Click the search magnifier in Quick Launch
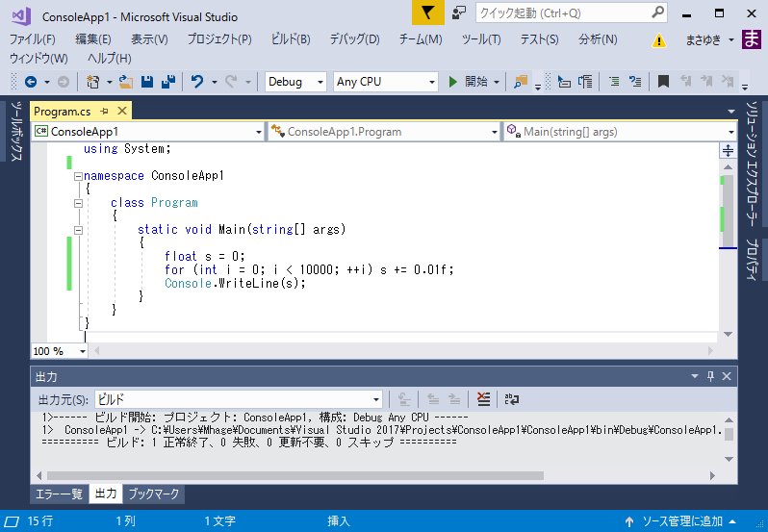768x532 pixels. (658, 13)
